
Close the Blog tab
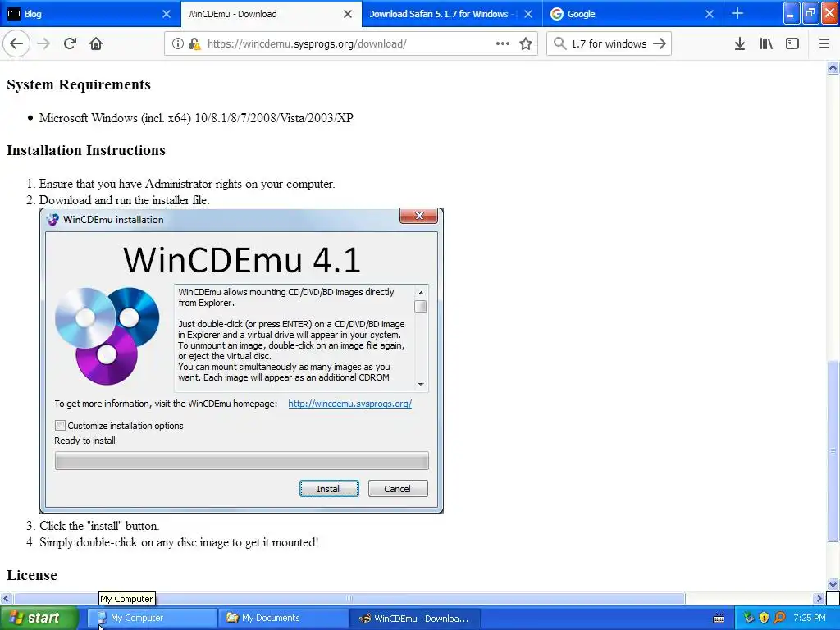[167, 14]
